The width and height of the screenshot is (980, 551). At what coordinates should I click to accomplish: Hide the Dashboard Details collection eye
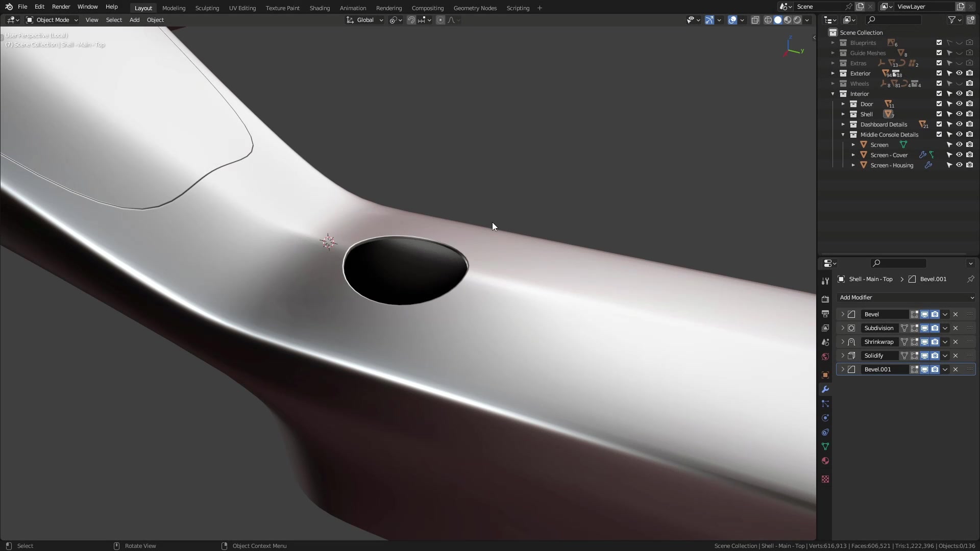pos(959,124)
